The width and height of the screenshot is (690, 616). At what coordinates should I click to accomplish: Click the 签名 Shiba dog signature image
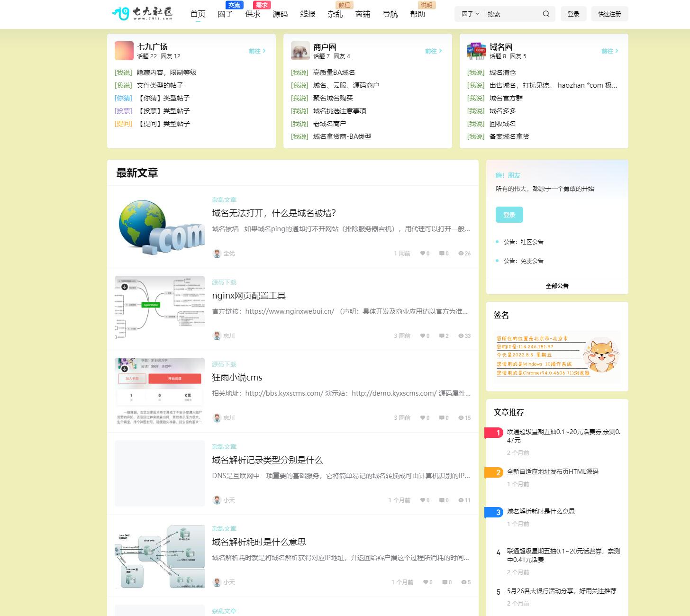pyautogui.click(x=557, y=357)
